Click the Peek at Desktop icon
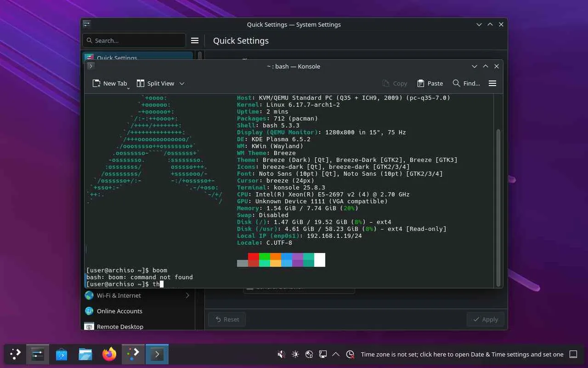The height and width of the screenshot is (368, 588). pyautogui.click(x=573, y=354)
